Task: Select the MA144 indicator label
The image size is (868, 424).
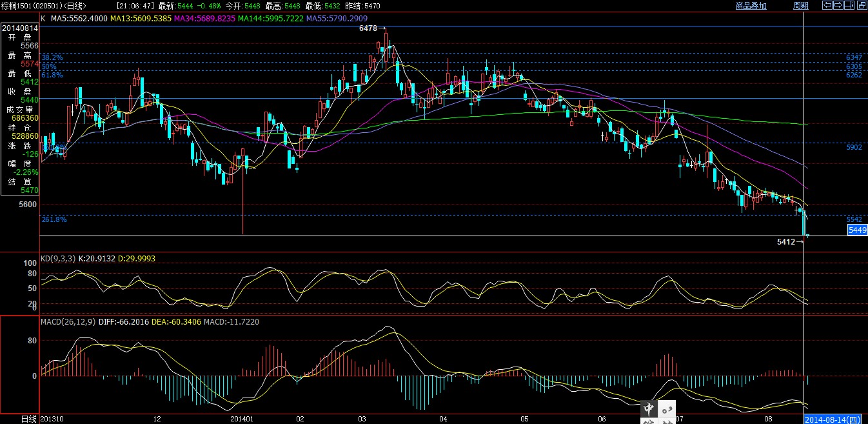Action: click(x=270, y=19)
